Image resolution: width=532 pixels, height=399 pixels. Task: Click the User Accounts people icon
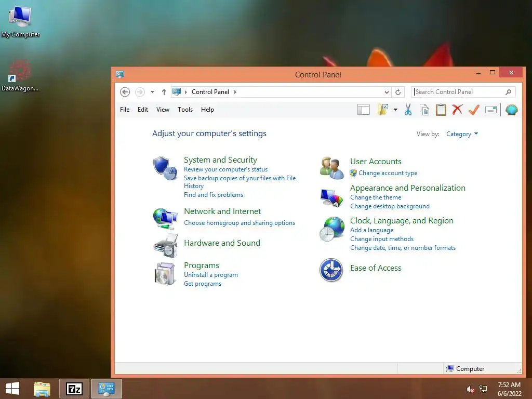click(331, 168)
